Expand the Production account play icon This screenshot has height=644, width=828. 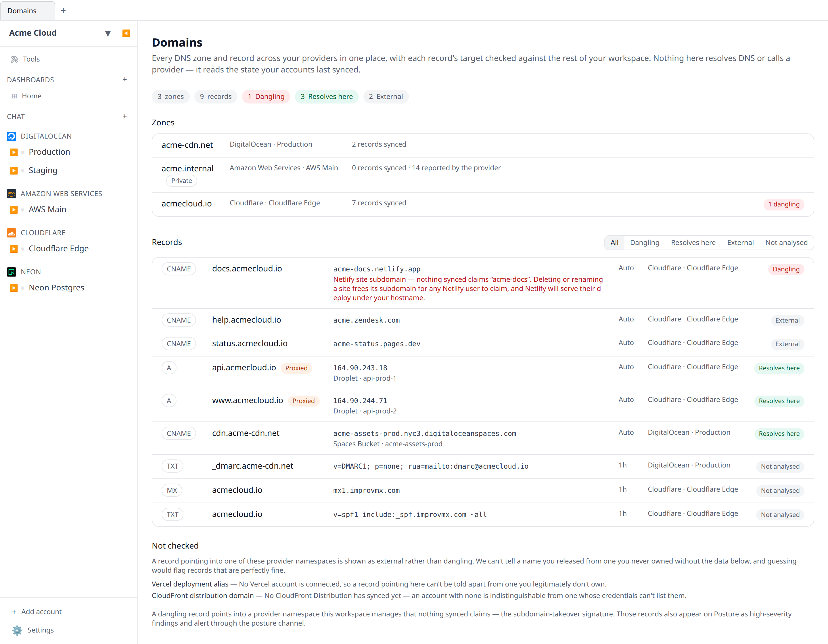click(x=14, y=152)
